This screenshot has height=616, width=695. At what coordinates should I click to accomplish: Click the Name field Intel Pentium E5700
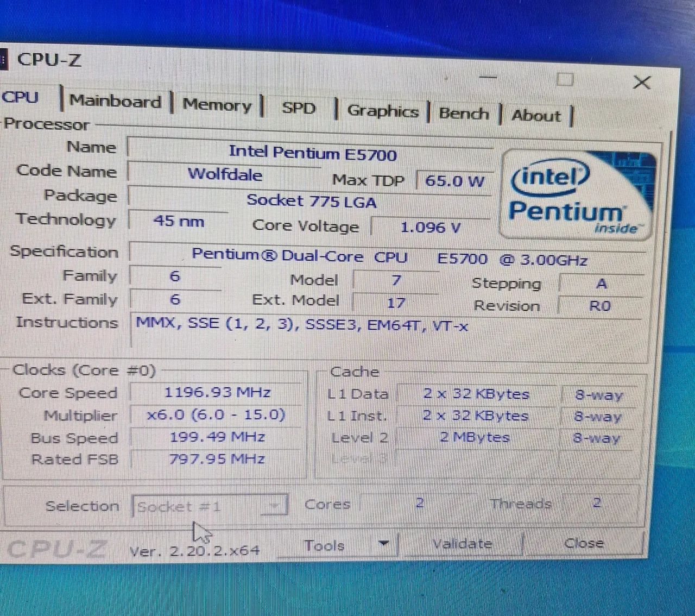click(311, 152)
